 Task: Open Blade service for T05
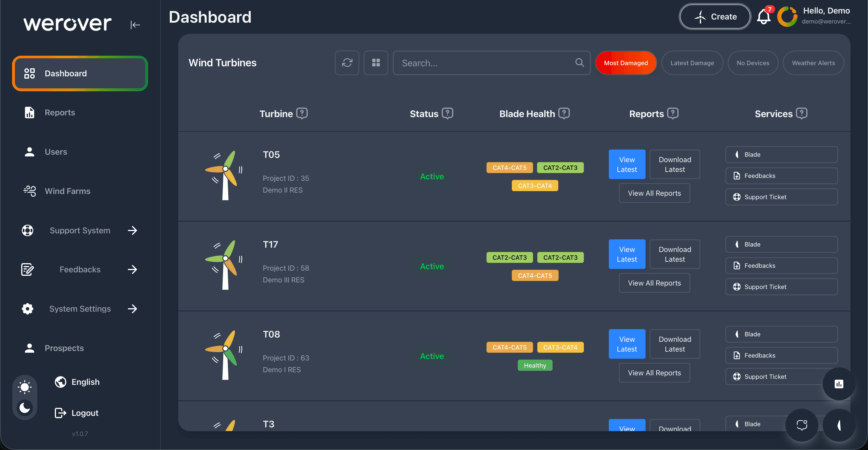781,155
